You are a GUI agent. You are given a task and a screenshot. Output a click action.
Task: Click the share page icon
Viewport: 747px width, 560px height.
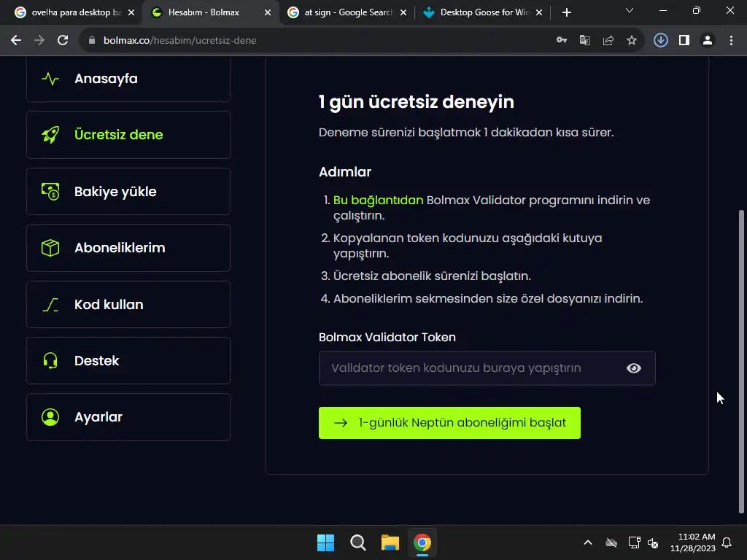coord(608,41)
